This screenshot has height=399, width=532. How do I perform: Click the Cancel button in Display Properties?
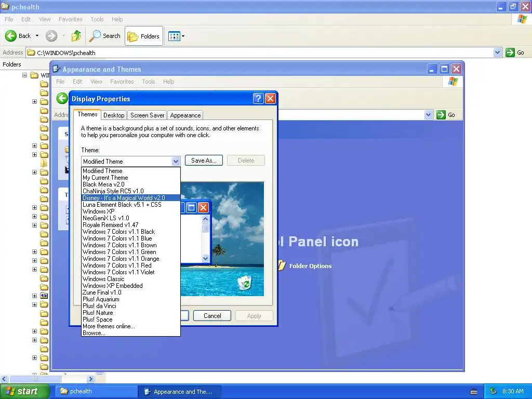[212, 316]
